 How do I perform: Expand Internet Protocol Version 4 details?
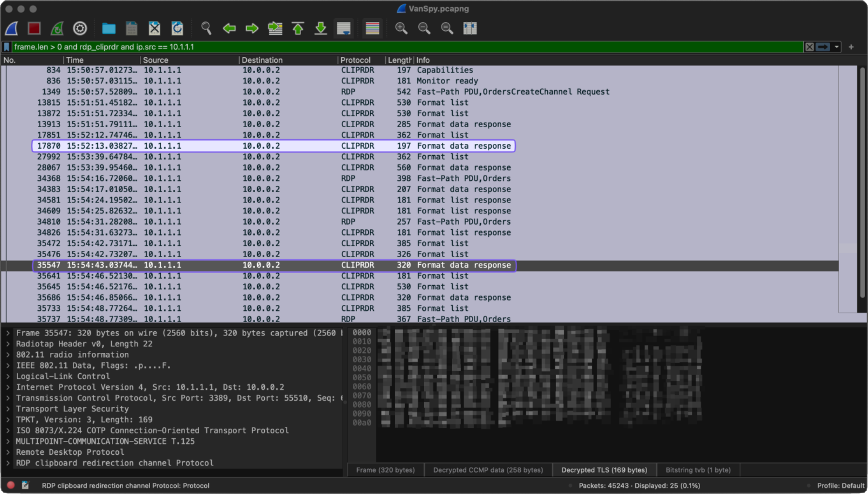pyautogui.click(x=7, y=387)
